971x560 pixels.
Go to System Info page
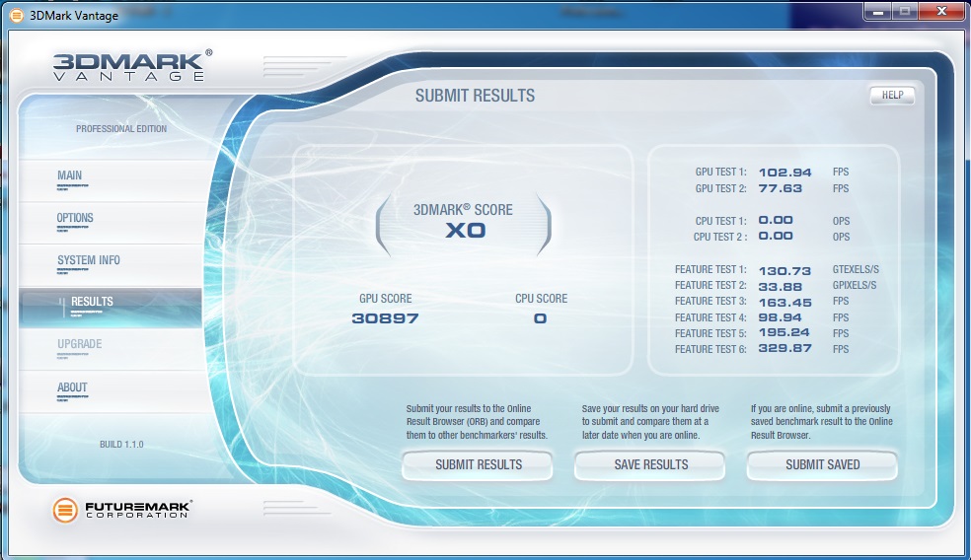coord(112,264)
